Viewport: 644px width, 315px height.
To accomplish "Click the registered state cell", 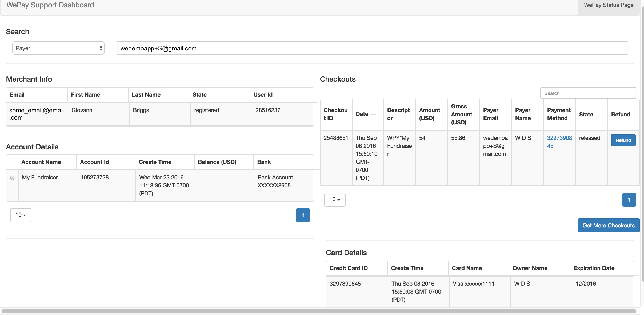I will 221,114.
